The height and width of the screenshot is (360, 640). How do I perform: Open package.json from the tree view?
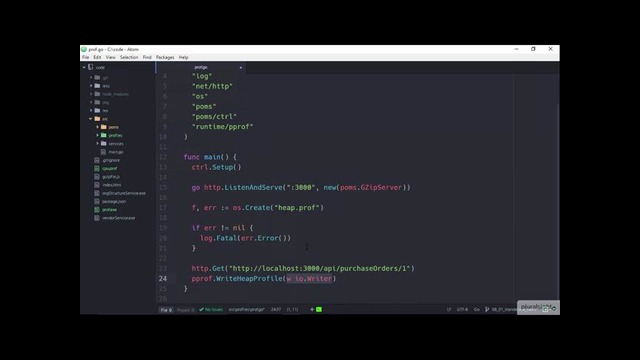click(x=114, y=201)
